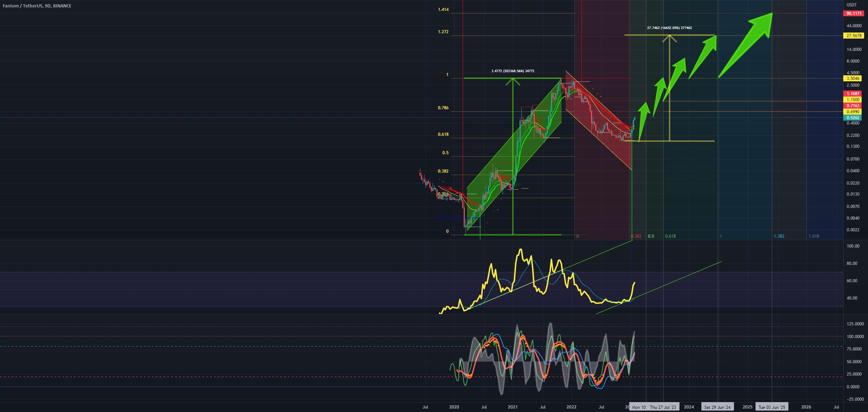The image size is (868, 412).
Task: Click the 125.0000 oscillator scale value
Action: [x=856, y=324]
